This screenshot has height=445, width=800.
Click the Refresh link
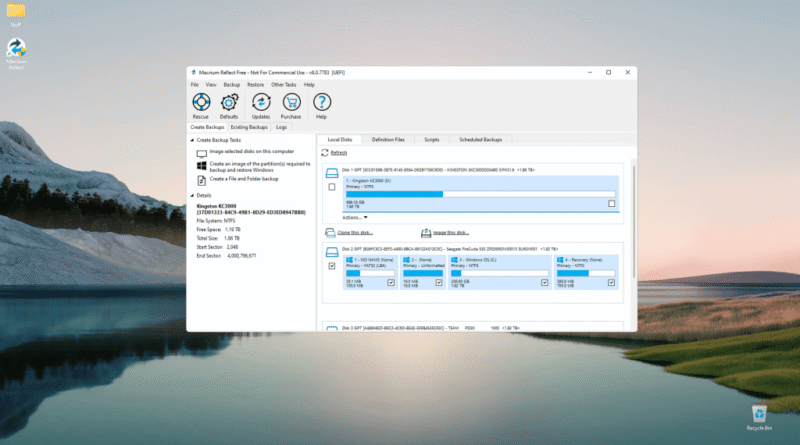click(x=339, y=153)
